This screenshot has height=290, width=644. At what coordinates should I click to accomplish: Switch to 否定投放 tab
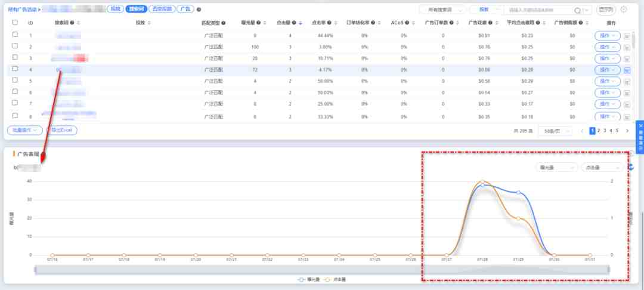point(162,9)
